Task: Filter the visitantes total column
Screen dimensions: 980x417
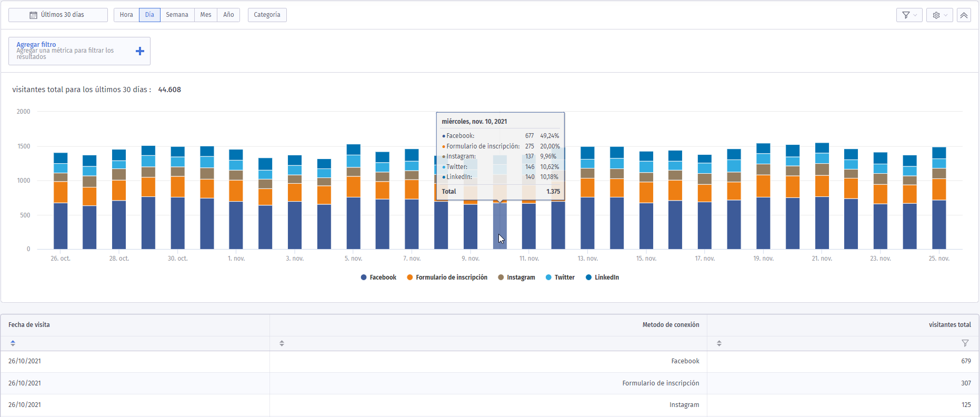Action: pos(965,343)
